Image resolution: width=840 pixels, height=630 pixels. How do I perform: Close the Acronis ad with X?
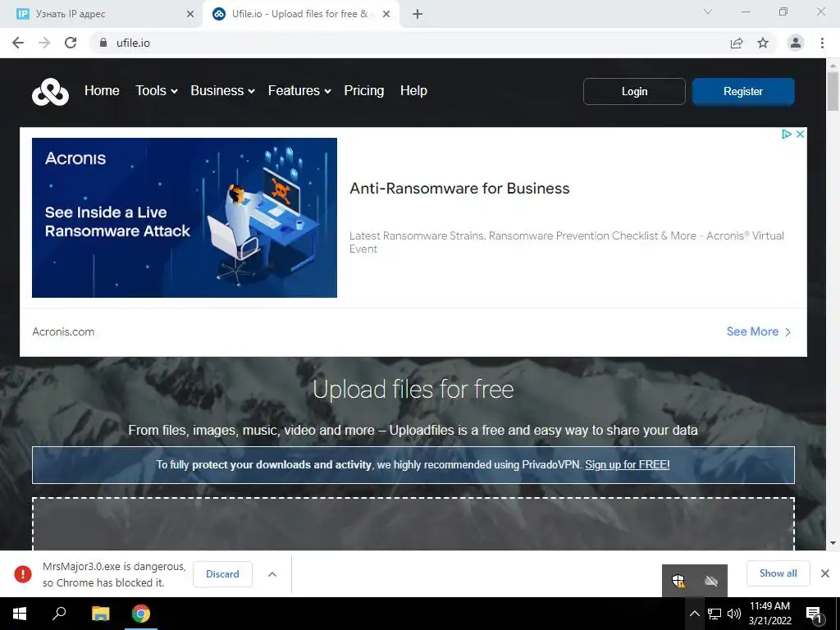point(800,134)
